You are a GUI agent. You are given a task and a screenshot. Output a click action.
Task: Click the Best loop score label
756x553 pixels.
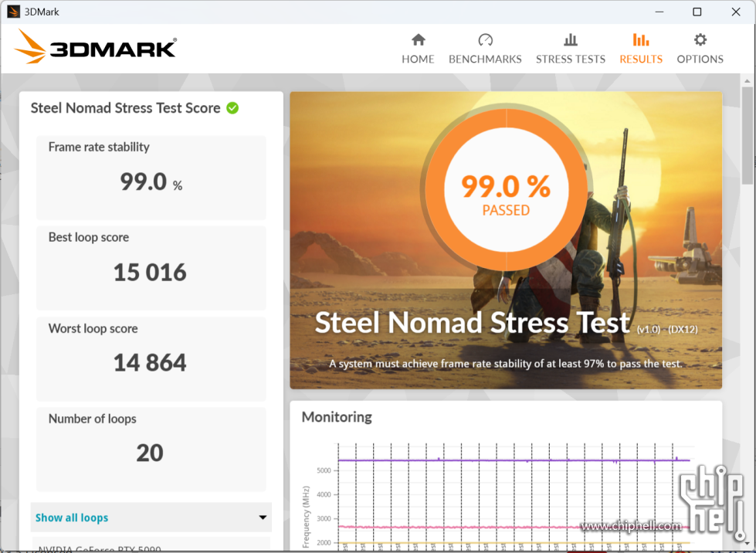89,237
